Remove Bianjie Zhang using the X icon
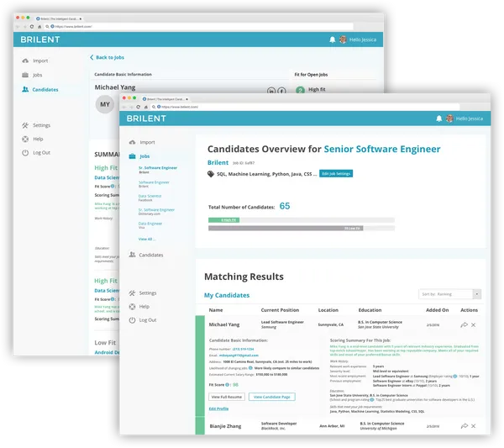The image size is (504, 448). tap(474, 426)
